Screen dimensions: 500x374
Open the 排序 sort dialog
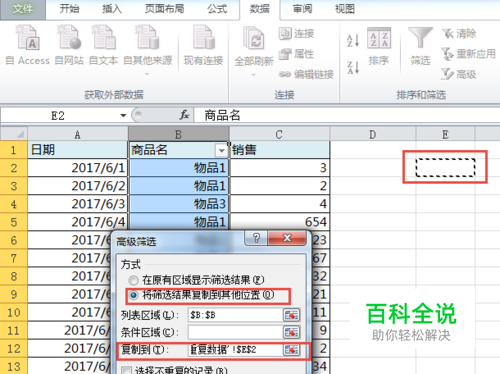[379, 46]
